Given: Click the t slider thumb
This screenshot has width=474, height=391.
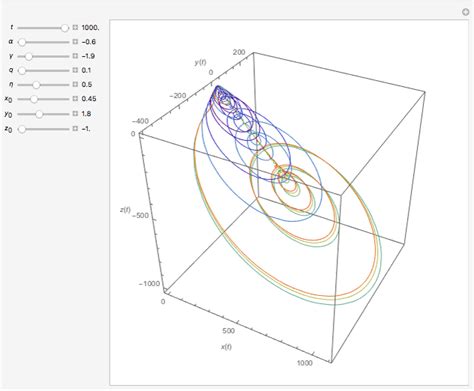Looking at the screenshot, I should click(x=65, y=28).
